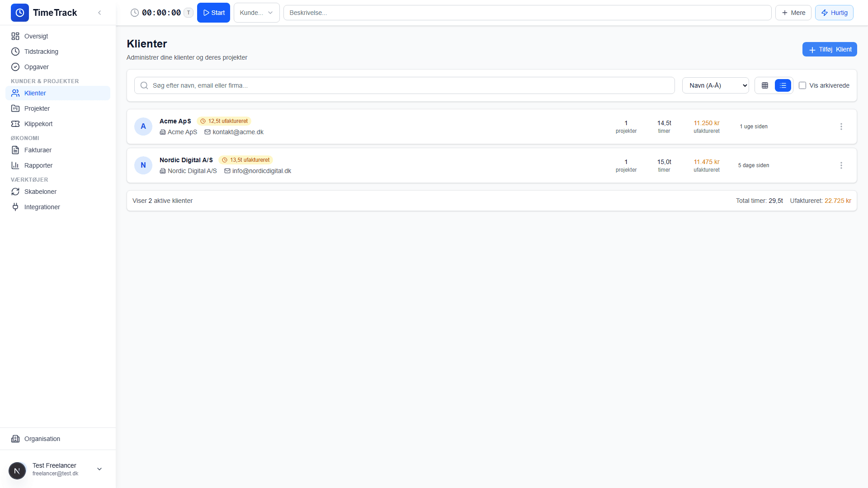The image size is (868, 488).
Task: Click info@nordicdigital.dk email
Action: [x=262, y=171]
